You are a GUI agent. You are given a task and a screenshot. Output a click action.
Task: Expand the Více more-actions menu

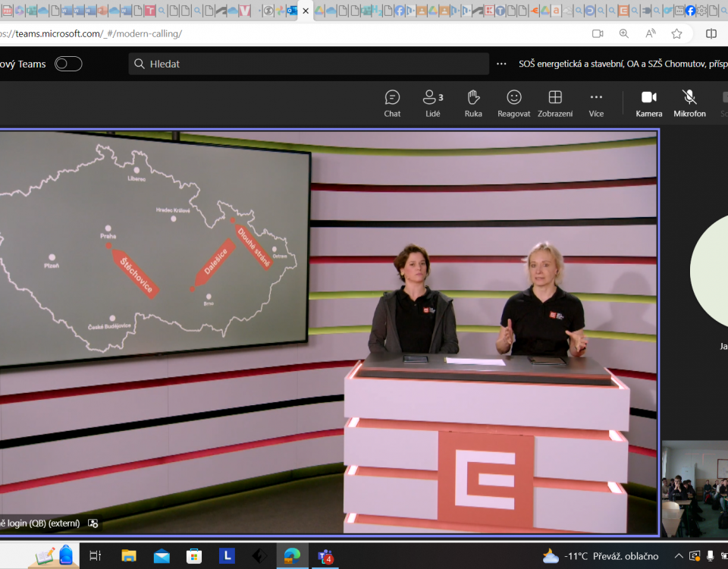[596, 104]
